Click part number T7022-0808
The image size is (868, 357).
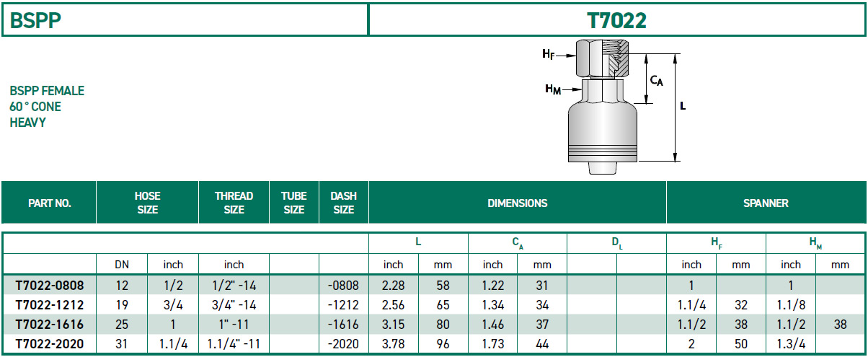coord(49,285)
